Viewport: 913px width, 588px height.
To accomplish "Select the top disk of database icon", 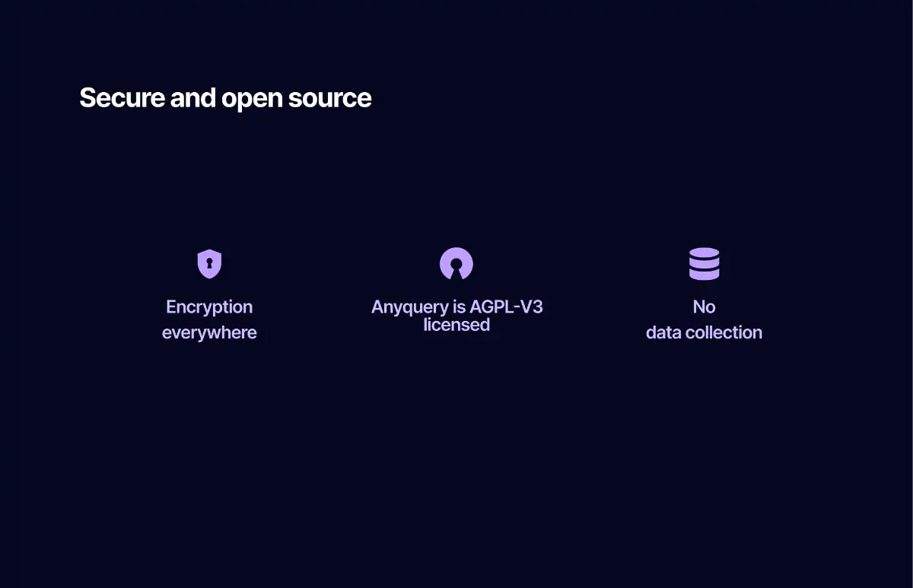I will click(704, 253).
